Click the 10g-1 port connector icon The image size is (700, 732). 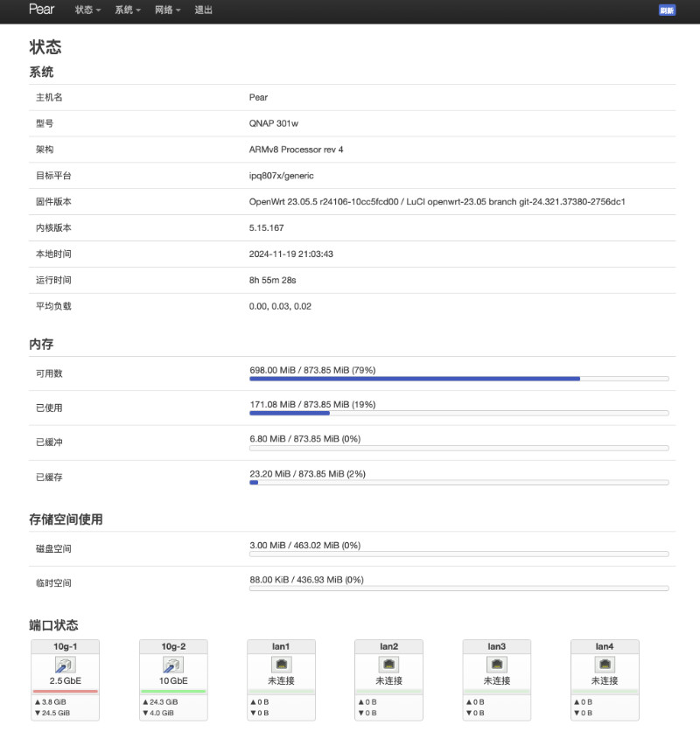(x=65, y=665)
